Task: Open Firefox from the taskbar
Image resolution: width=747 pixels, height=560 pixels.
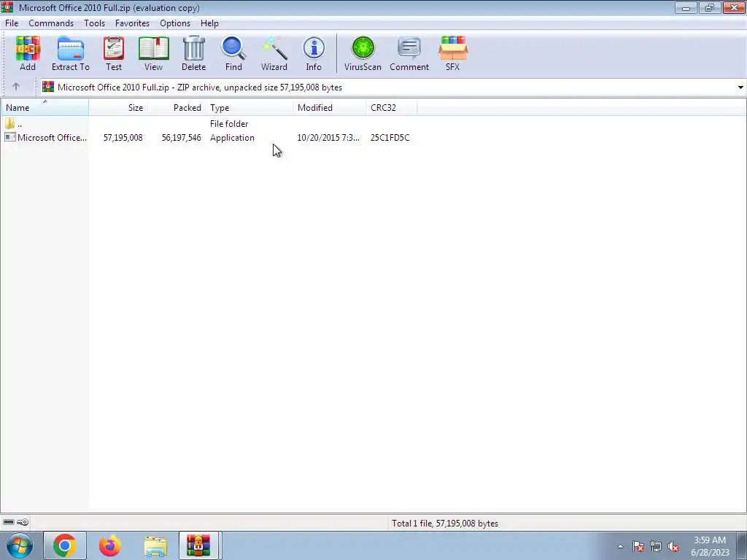Action: [110, 546]
